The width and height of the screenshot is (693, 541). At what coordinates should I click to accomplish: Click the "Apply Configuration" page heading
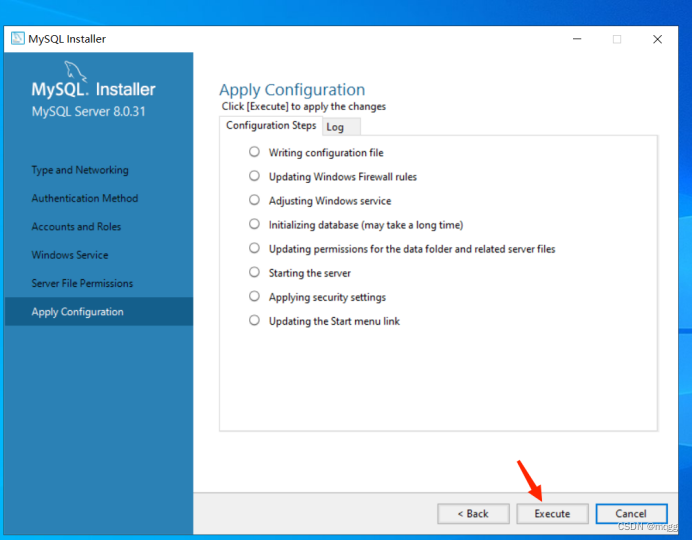(292, 90)
